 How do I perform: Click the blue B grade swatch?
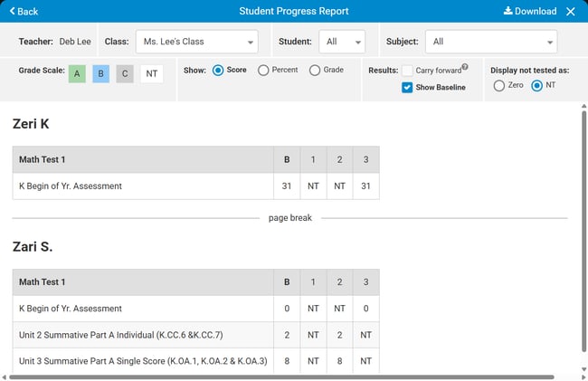tap(101, 74)
